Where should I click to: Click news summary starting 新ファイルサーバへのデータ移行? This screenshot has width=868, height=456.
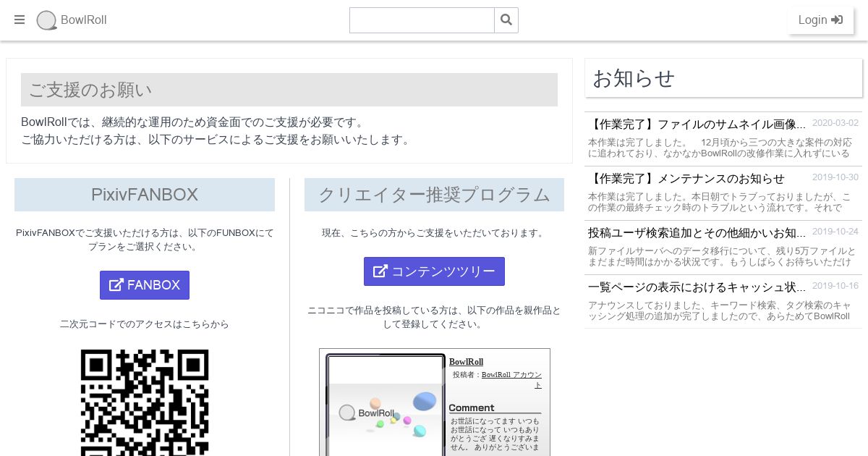coord(723,256)
